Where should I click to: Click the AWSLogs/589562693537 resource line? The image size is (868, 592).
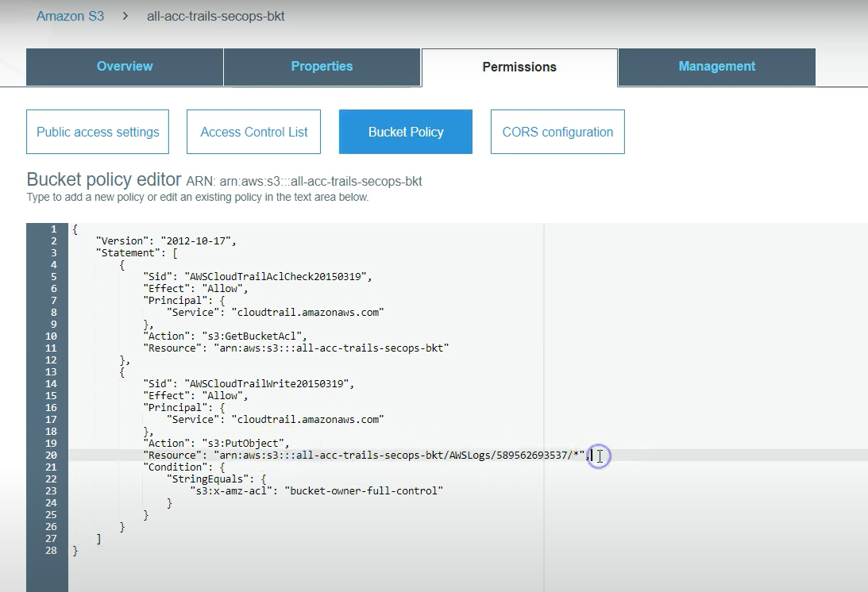click(366, 455)
